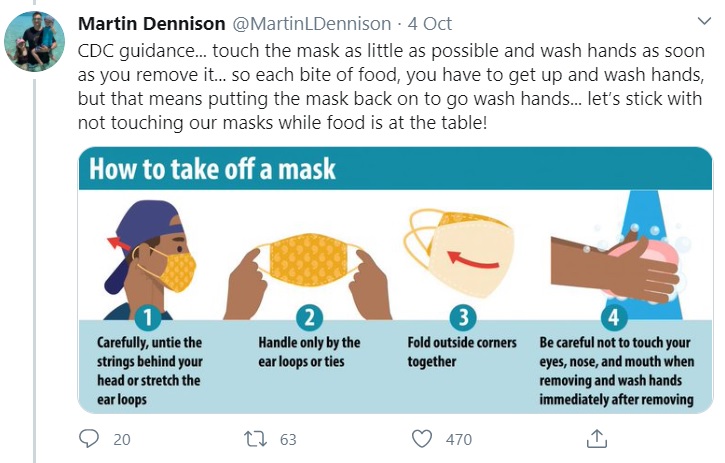This screenshot has width=725, height=463.
Task: Click the 'How to take off a mask' heading
Action: tap(212, 168)
